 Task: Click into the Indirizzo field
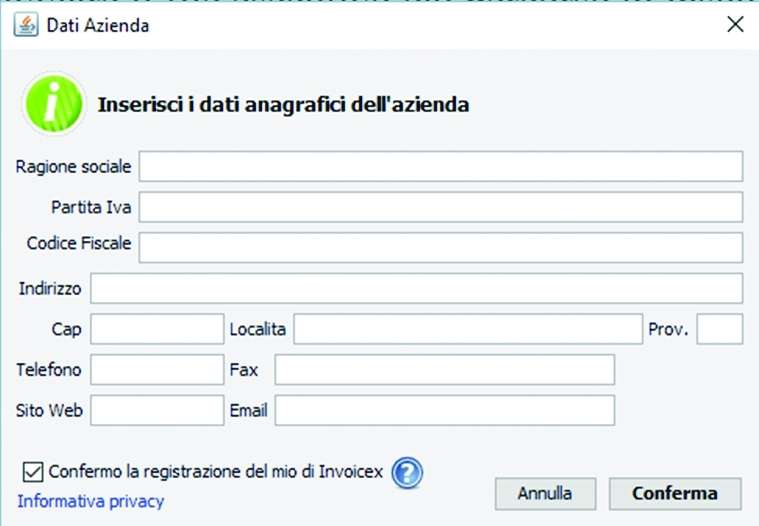tap(416, 289)
